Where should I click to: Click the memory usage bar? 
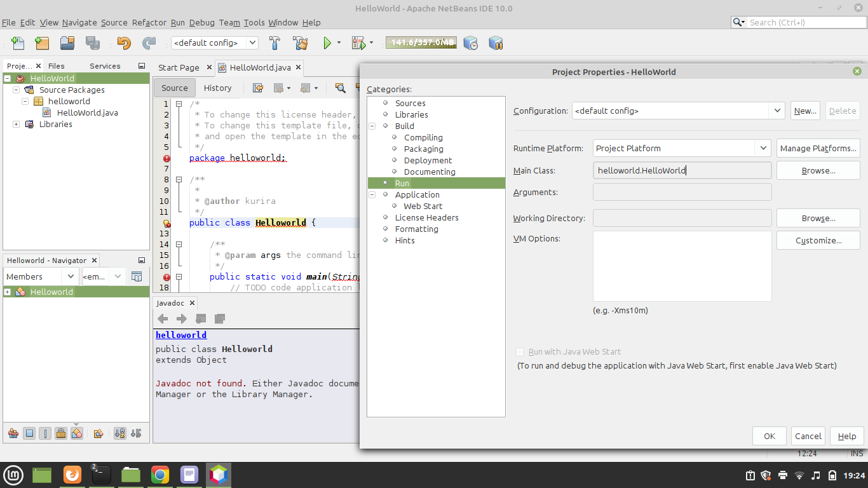421,43
